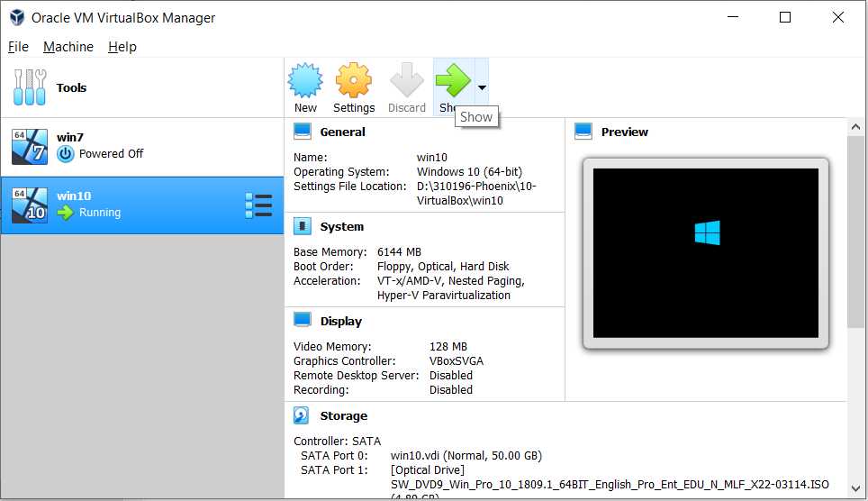Click the General section icon

(x=303, y=132)
